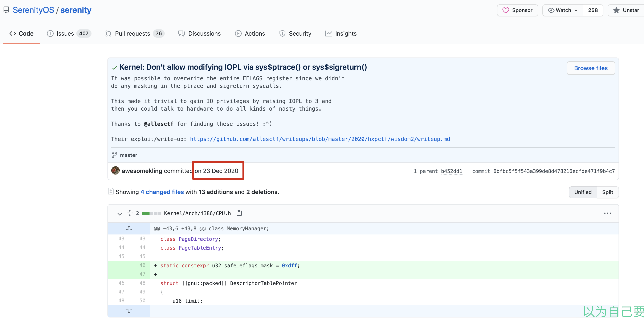
Task: Select the Unified diff view
Action: [x=583, y=192]
